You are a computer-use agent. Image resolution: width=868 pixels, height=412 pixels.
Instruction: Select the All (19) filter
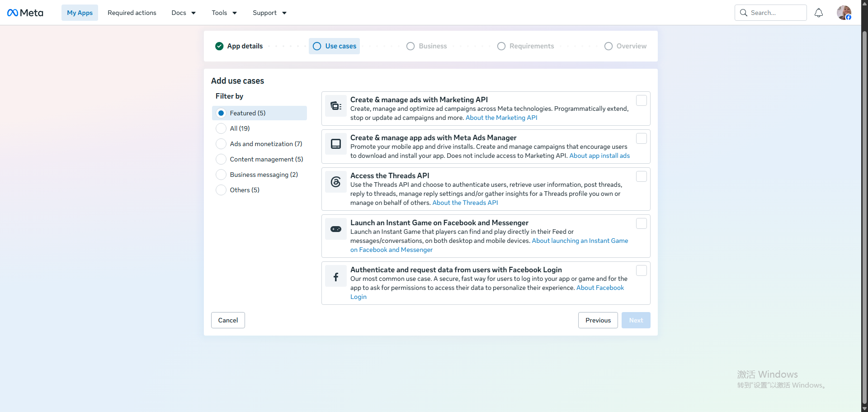(x=259, y=128)
